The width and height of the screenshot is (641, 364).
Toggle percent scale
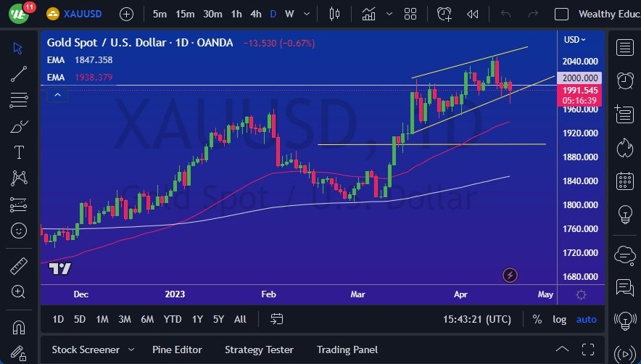click(x=537, y=319)
